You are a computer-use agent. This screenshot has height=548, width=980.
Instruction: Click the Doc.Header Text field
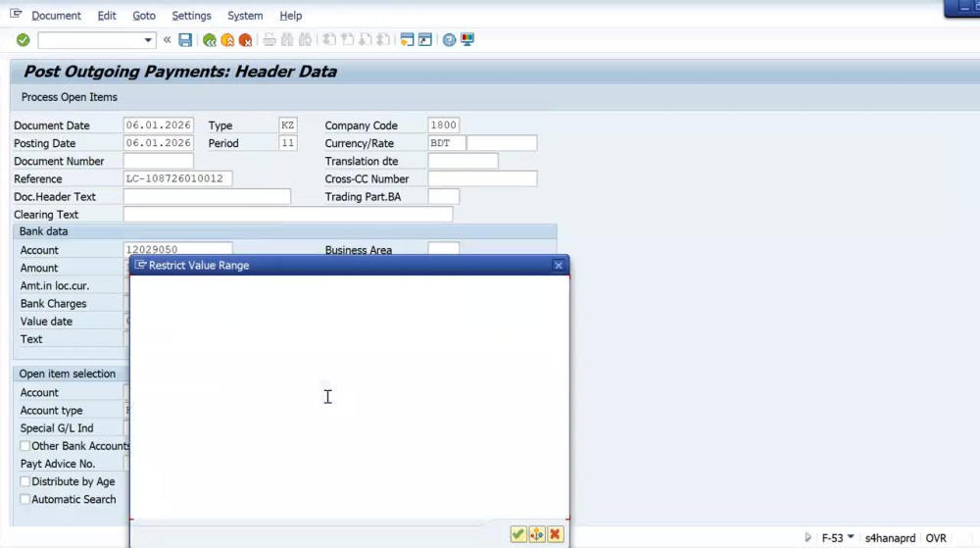(207, 197)
